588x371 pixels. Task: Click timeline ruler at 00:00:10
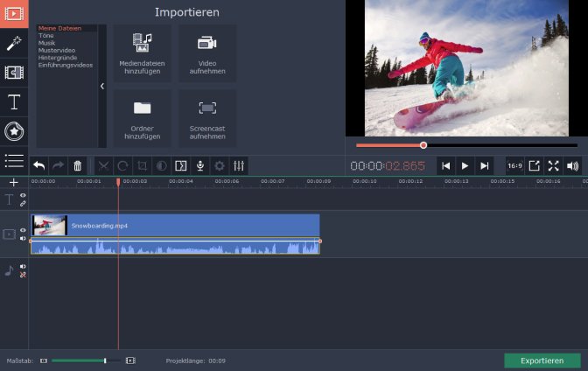point(365,181)
